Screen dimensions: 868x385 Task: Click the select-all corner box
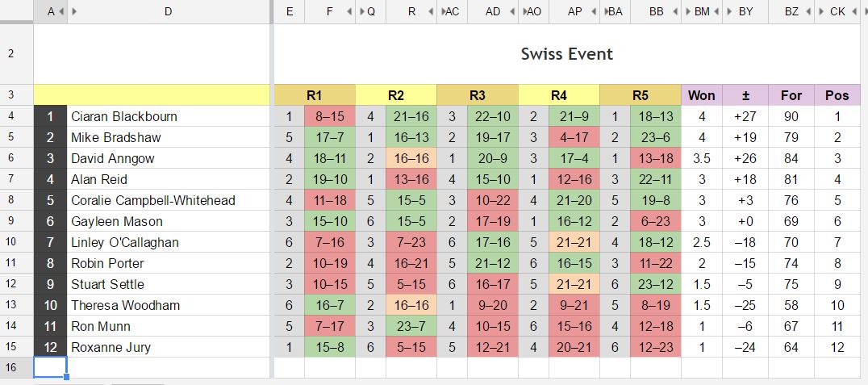click(x=16, y=11)
